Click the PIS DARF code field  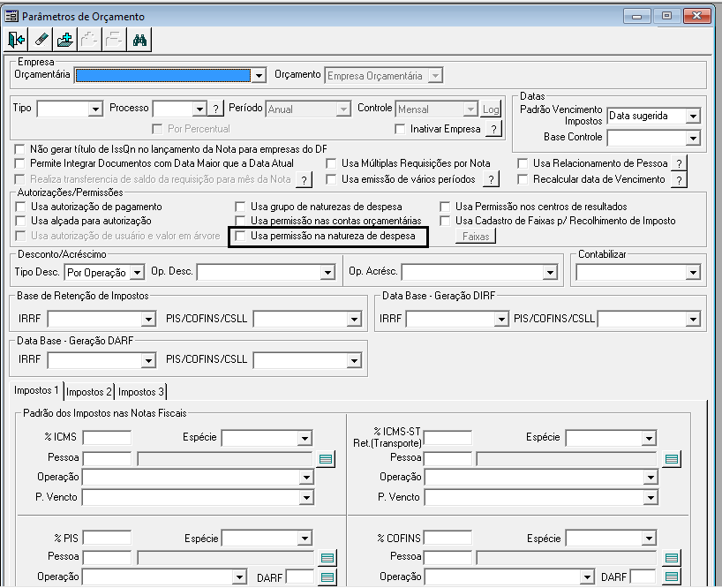[x=300, y=577]
